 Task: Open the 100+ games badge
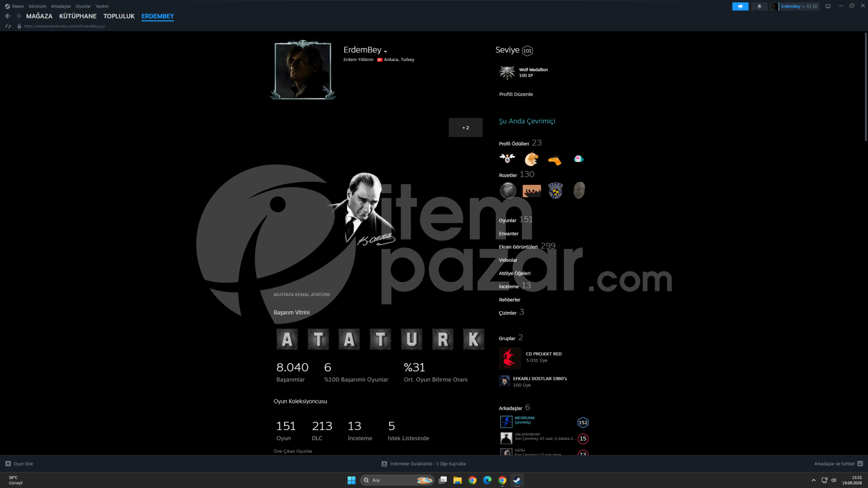coord(532,191)
